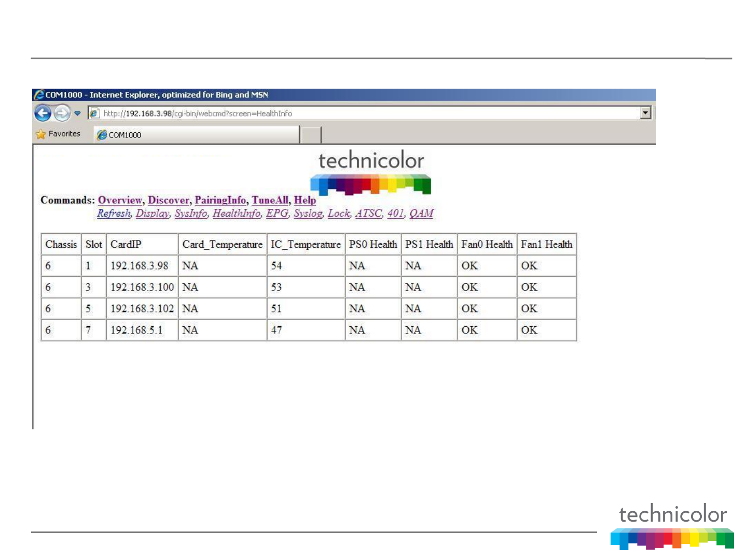Click the PS0 Health column header
The width and height of the screenshot is (747, 560).
373,244
